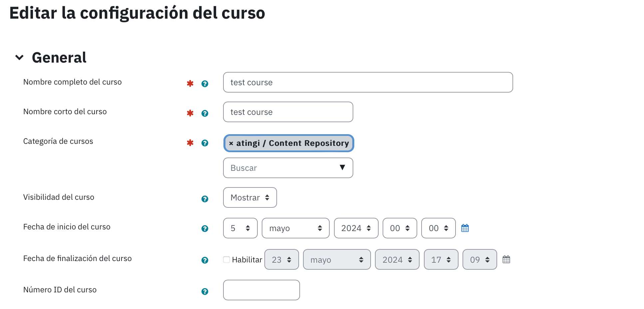Enable the Habilitar end date checkbox

tap(226, 260)
